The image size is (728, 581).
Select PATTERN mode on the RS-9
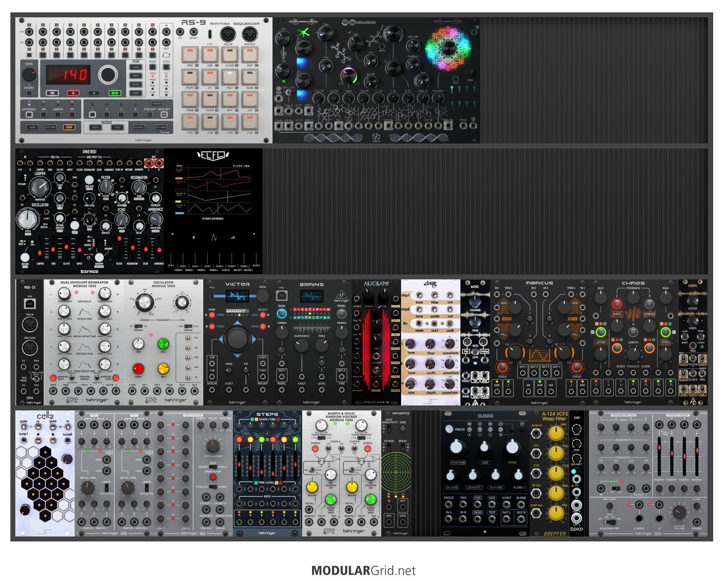click(51, 127)
